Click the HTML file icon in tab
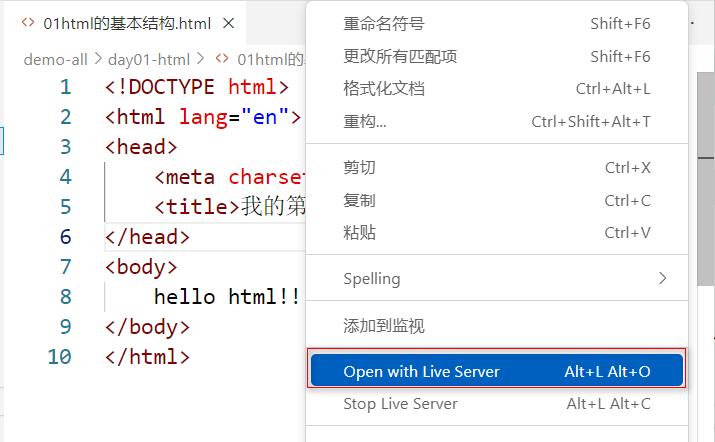The width and height of the screenshot is (715, 442). pos(28,22)
